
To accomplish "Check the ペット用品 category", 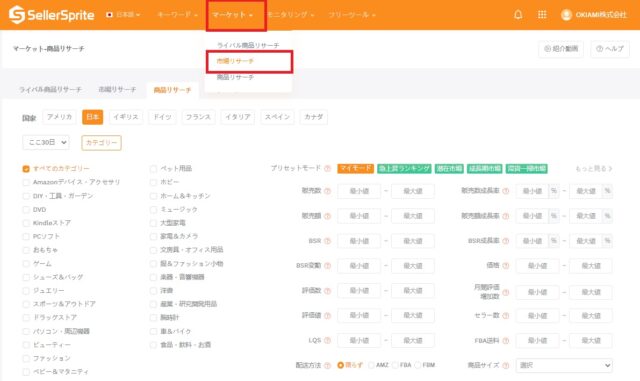I will [153, 169].
